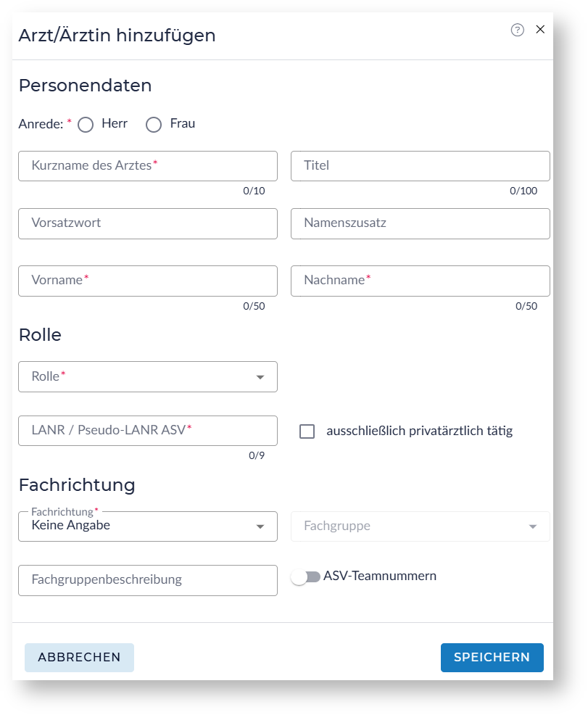The image size is (588, 715).
Task: Check ausschließlich privatärztlich tätig checkbox
Action: (x=307, y=431)
